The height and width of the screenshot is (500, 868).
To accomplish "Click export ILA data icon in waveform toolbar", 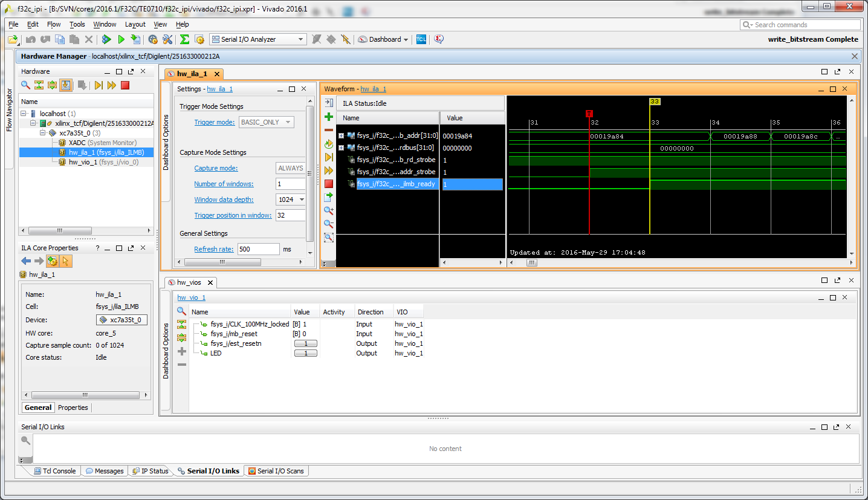I will [329, 197].
